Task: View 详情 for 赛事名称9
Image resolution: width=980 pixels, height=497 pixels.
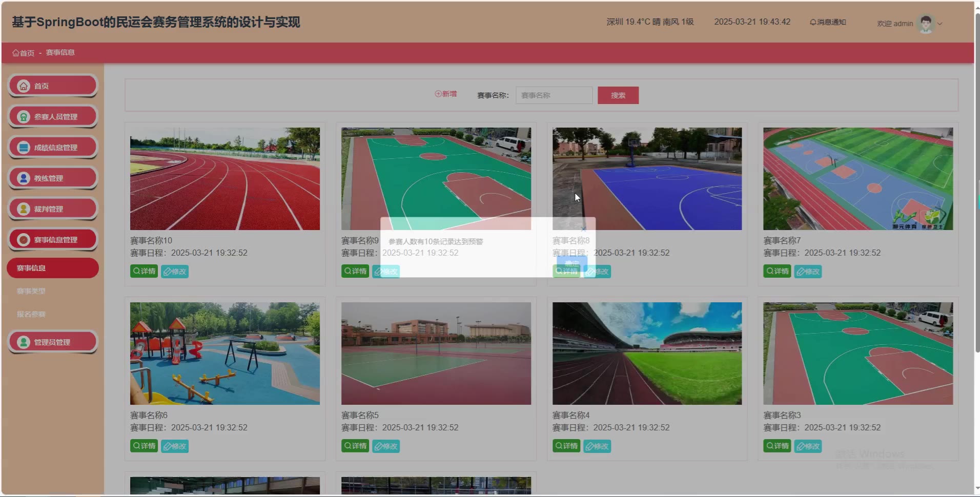Action: pos(355,271)
